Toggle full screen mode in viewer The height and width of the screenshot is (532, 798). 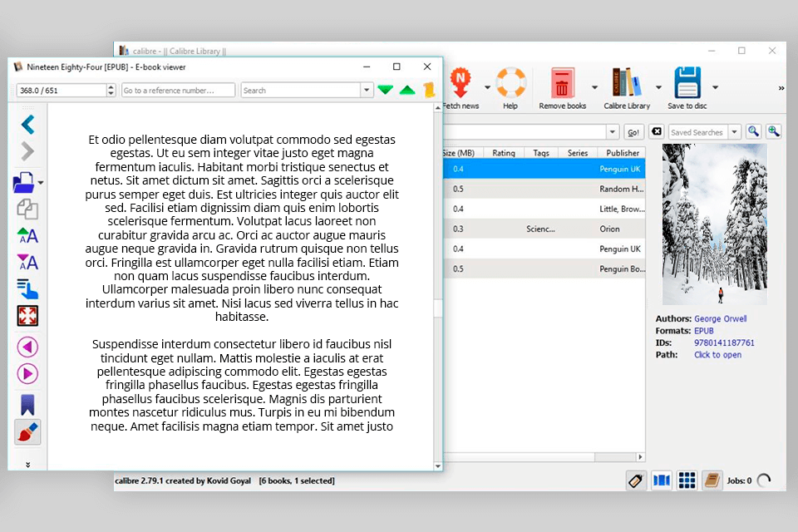[x=27, y=316]
